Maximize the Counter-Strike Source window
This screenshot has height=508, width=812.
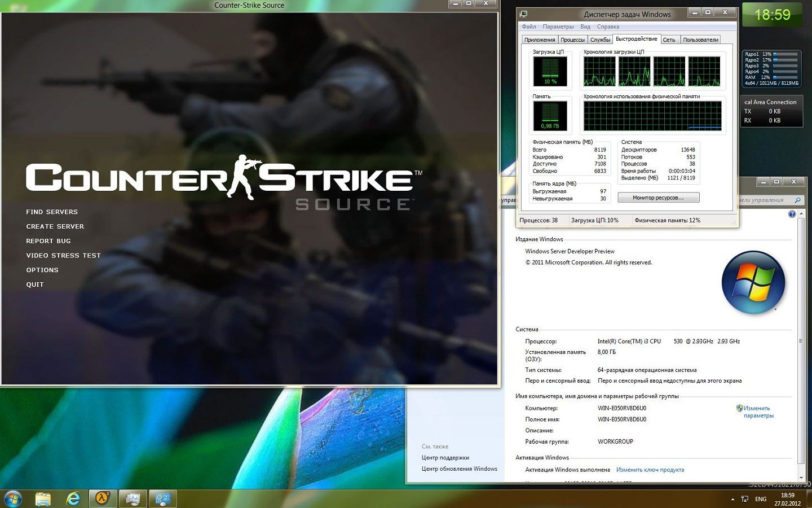click(x=469, y=3)
